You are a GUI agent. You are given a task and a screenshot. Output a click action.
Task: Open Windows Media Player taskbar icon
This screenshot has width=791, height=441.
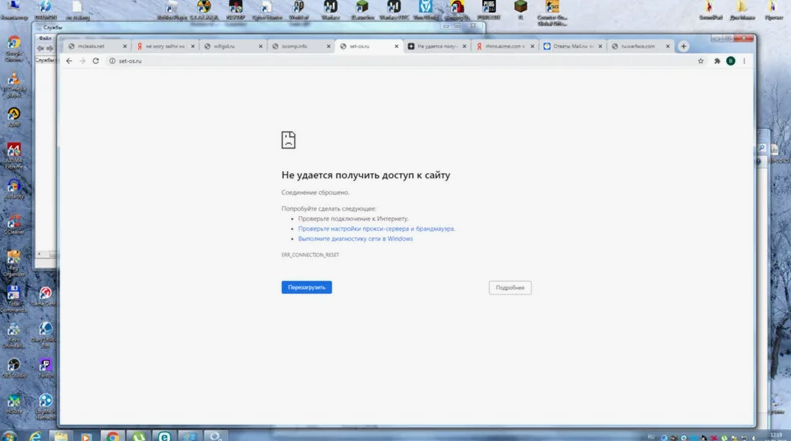[x=86, y=436]
